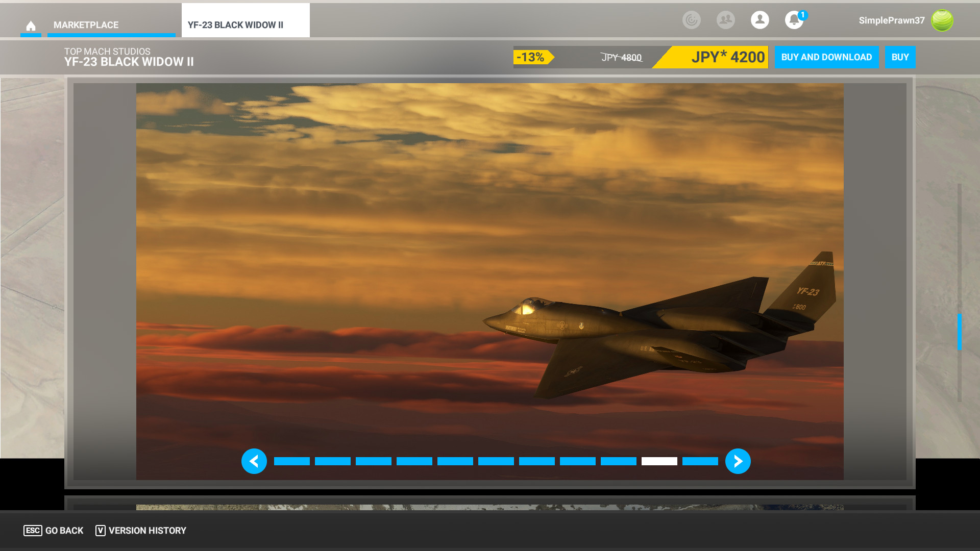Open the multiplayer friends group icon

pos(725,20)
